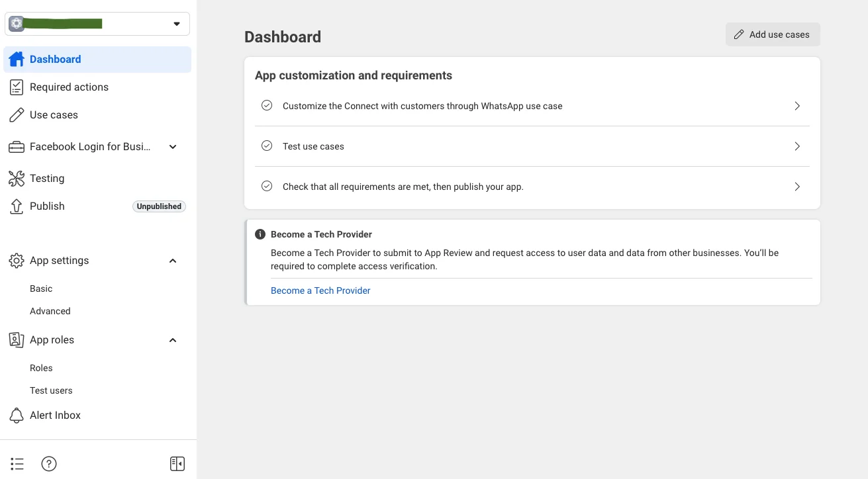Collapse the App settings section
Viewport: 868px width, 479px height.
173,261
